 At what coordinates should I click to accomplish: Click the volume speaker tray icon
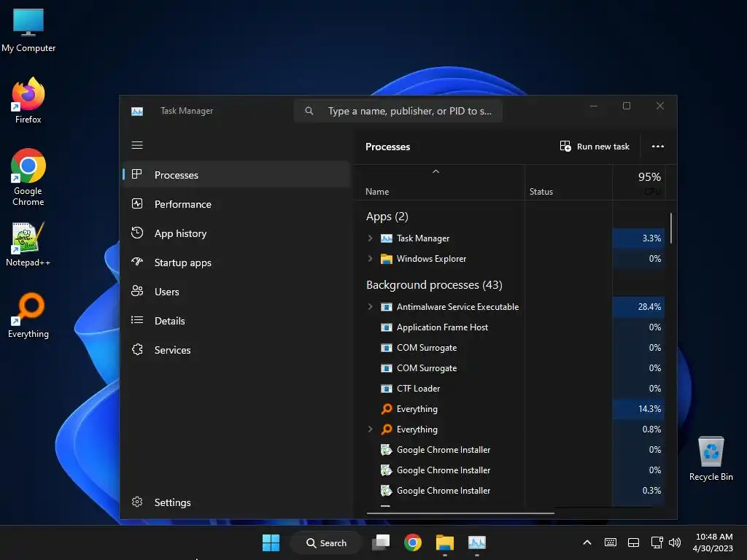675,542
